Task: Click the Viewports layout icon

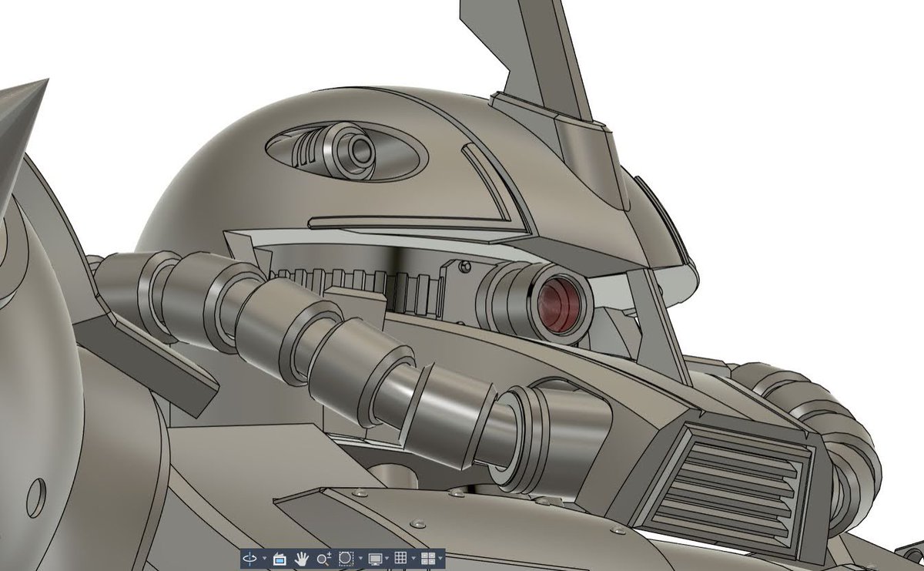Action: coord(428,558)
